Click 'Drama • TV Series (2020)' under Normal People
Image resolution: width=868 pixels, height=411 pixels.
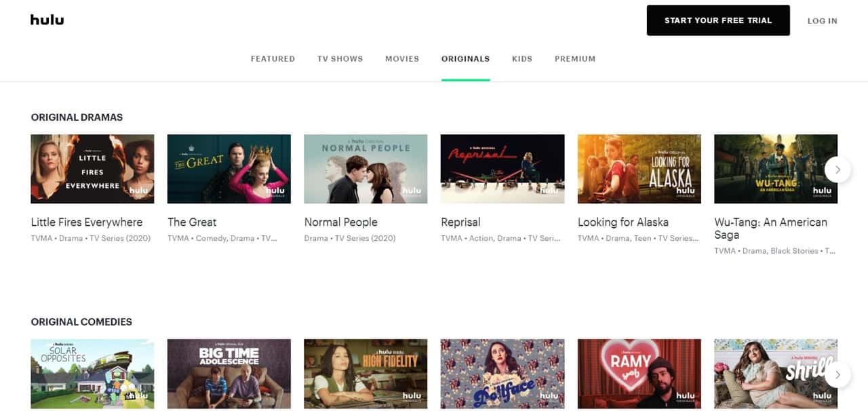pyautogui.click(x=350, y=239)
